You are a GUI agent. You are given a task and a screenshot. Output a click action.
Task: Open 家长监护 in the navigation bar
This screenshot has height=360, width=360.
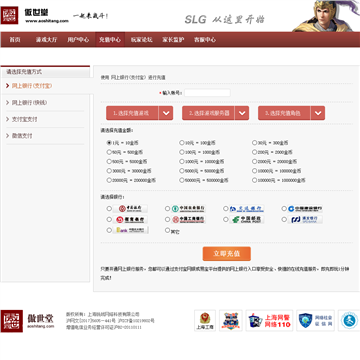tap(173, 40)
